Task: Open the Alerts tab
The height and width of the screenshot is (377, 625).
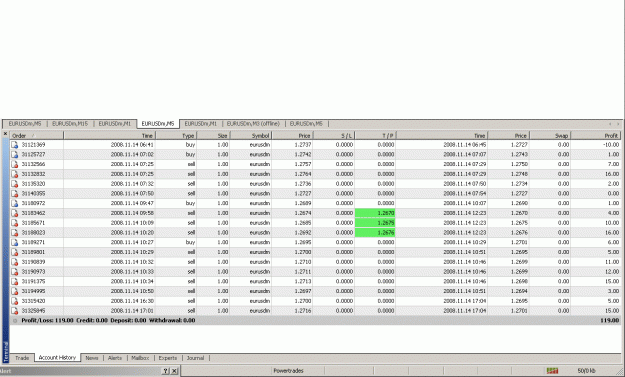Action: click(115, 358)
